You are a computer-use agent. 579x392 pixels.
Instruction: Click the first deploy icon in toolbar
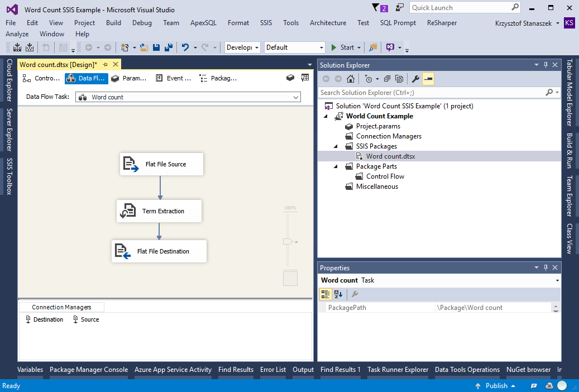pyautogui.click(x=17, y=47)
